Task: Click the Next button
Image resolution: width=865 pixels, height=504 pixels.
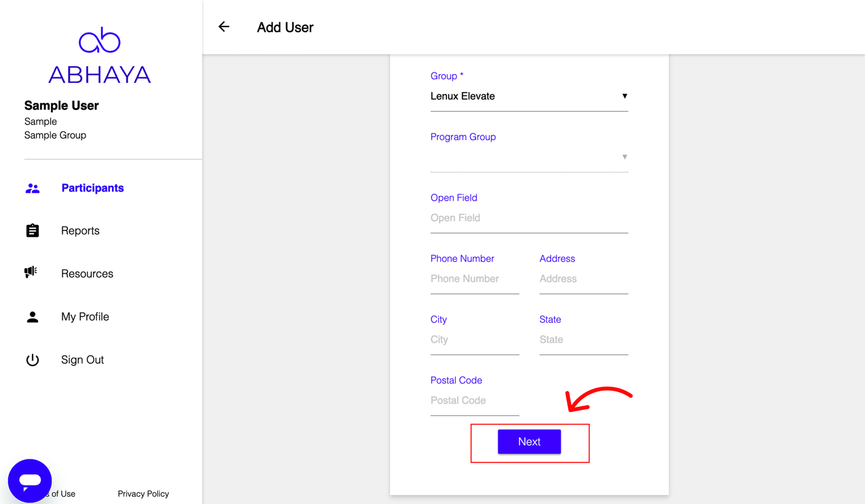Action: tap(529, 442)
